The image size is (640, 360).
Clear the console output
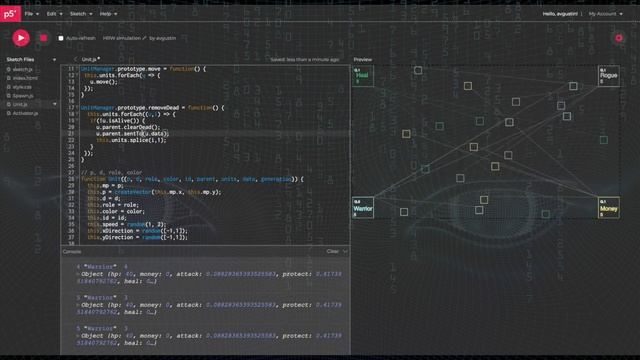[x=332, y=251]
